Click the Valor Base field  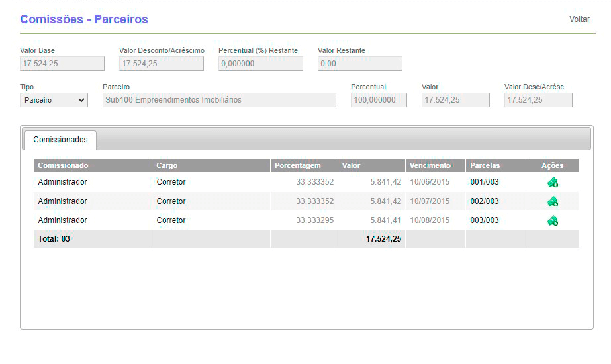click(x=62, y=64)
